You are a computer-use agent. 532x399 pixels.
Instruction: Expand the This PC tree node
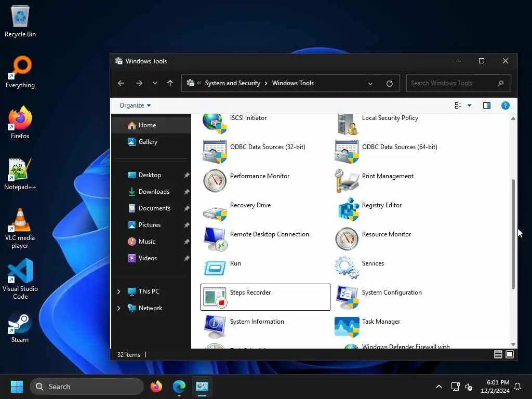point(118,291)
